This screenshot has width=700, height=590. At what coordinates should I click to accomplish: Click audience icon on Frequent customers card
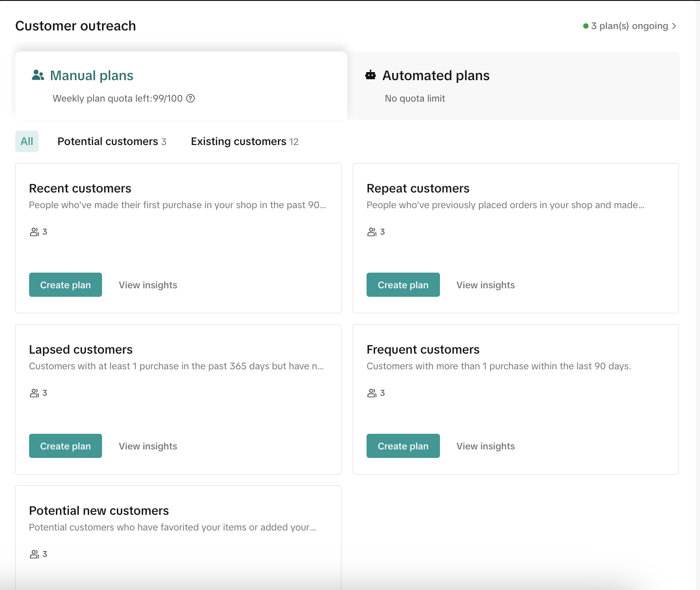372,393
